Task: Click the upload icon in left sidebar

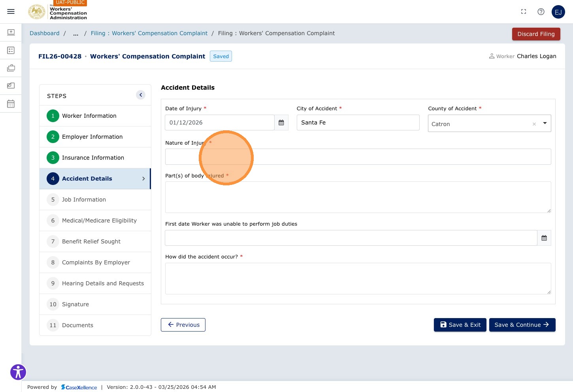Action: coord(11,32)
